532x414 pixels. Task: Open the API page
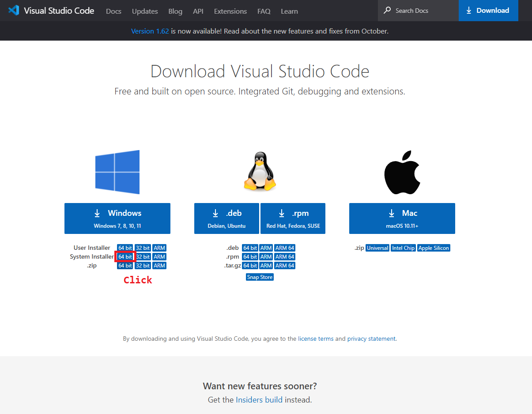pos(198,11)
